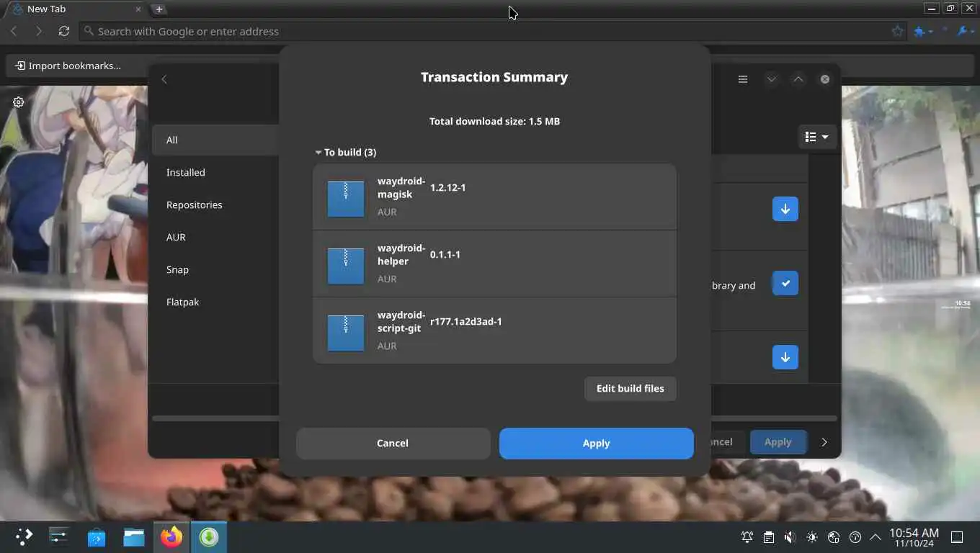Close the package manager with round X
The image size is (980, 553).
point(825,79)
